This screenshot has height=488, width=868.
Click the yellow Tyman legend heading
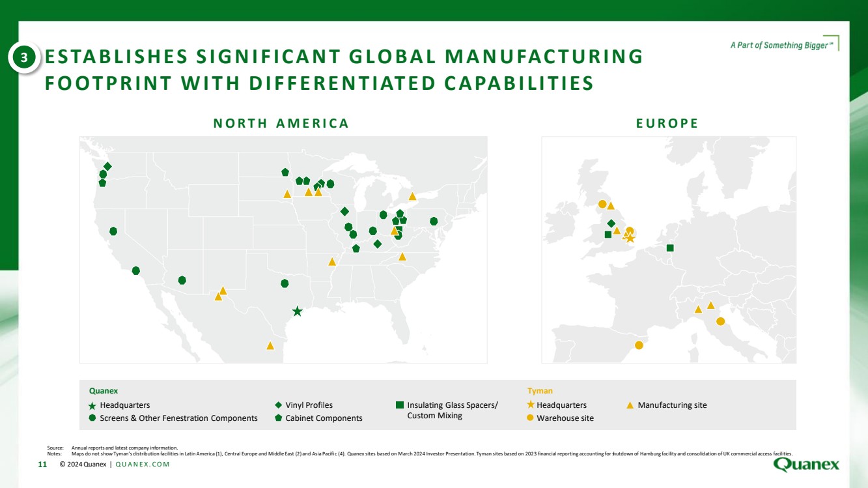pyautogui.click(x=540, y=391)
